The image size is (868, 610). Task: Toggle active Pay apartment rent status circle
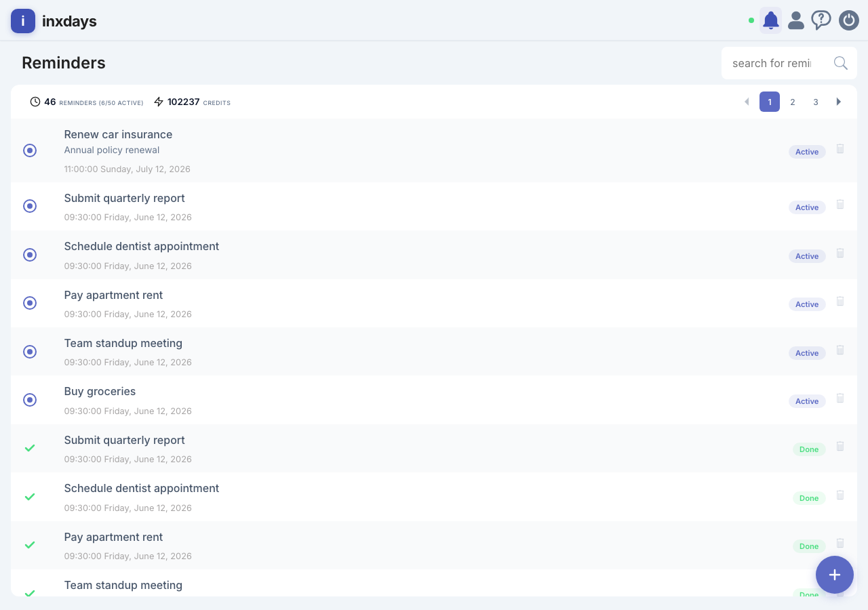click(30, 303)
